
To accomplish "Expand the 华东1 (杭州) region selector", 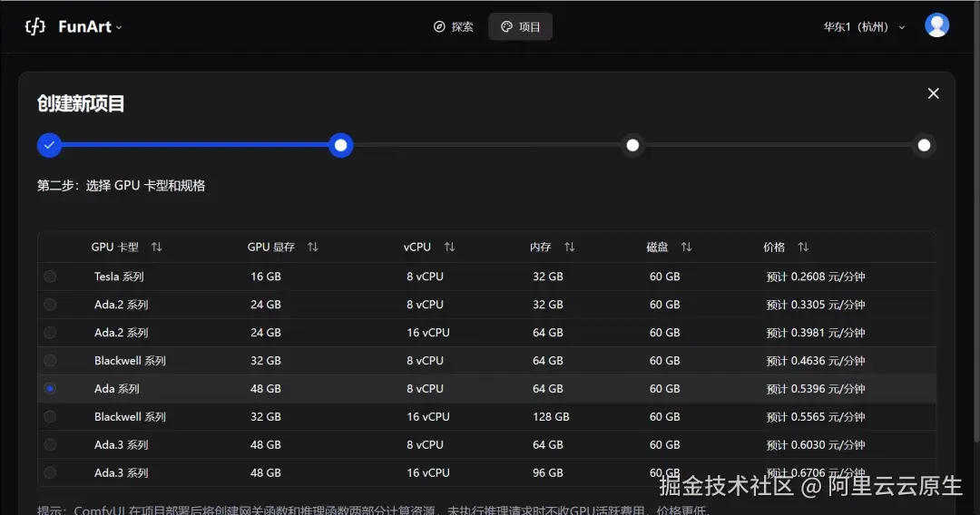I will click(864, 27).
